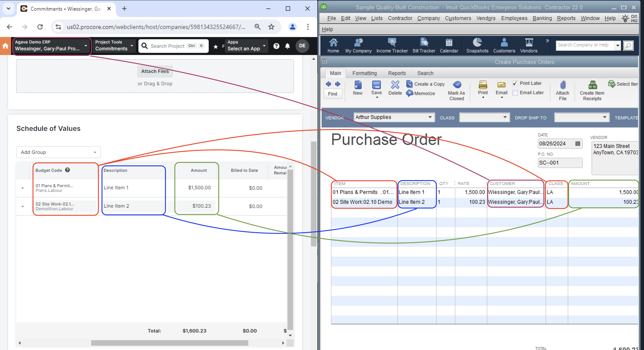Open Vendors center icon

[x=529, y=45]
